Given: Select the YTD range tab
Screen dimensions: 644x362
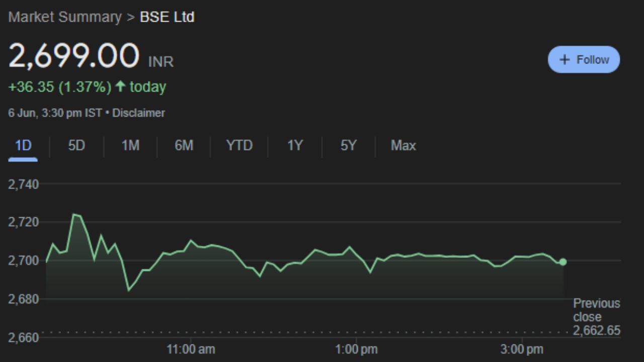Looking at the screenshot, I should (x=239, y=146).
